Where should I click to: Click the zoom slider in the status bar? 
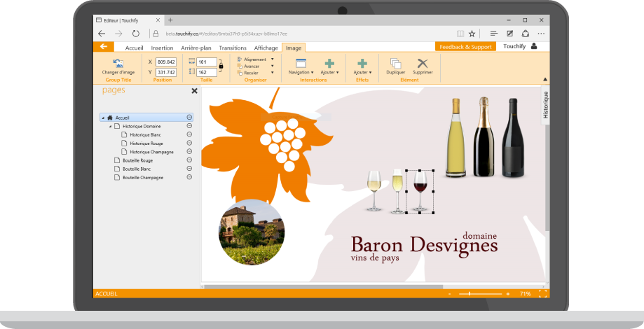click(481, 294)
